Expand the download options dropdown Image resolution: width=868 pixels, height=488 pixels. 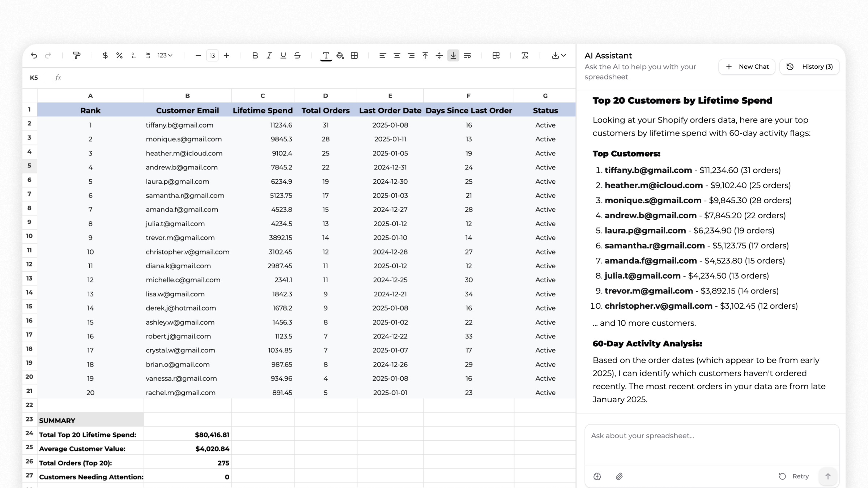pos(563,55)
